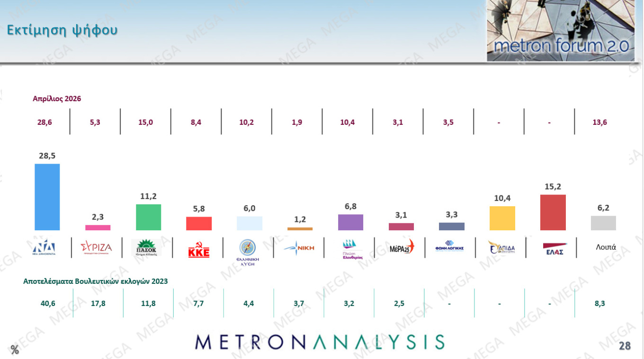Select the pink SYRIZA 2,3 bar
This screenshot has width=644, height=359.
(x=98, y=228)
